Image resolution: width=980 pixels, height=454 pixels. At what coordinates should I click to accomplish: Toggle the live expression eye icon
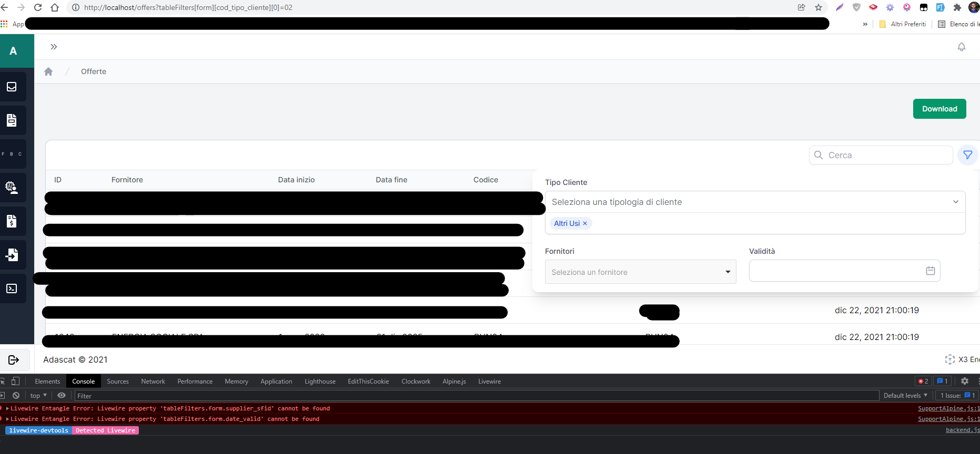(62, 396)
